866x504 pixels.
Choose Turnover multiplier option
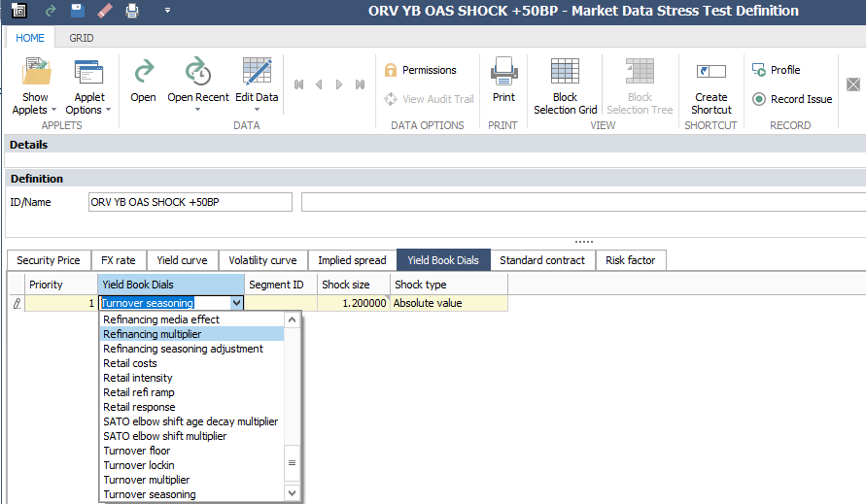tap(191, 480)
